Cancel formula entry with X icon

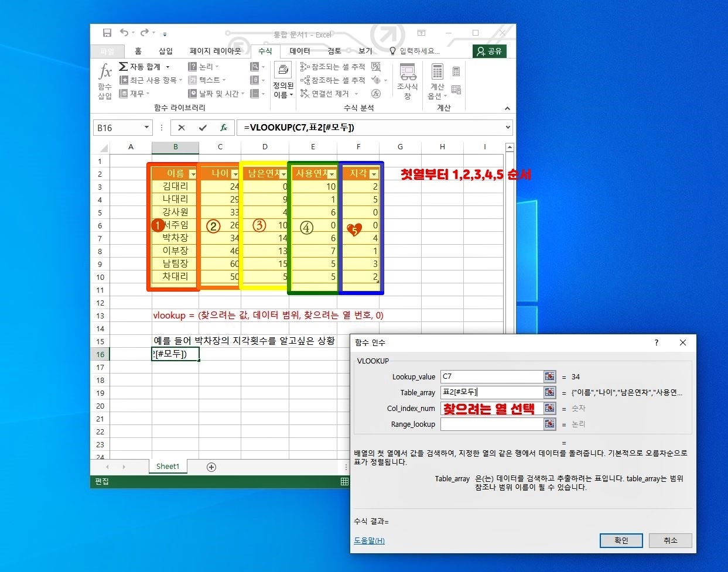182,128
